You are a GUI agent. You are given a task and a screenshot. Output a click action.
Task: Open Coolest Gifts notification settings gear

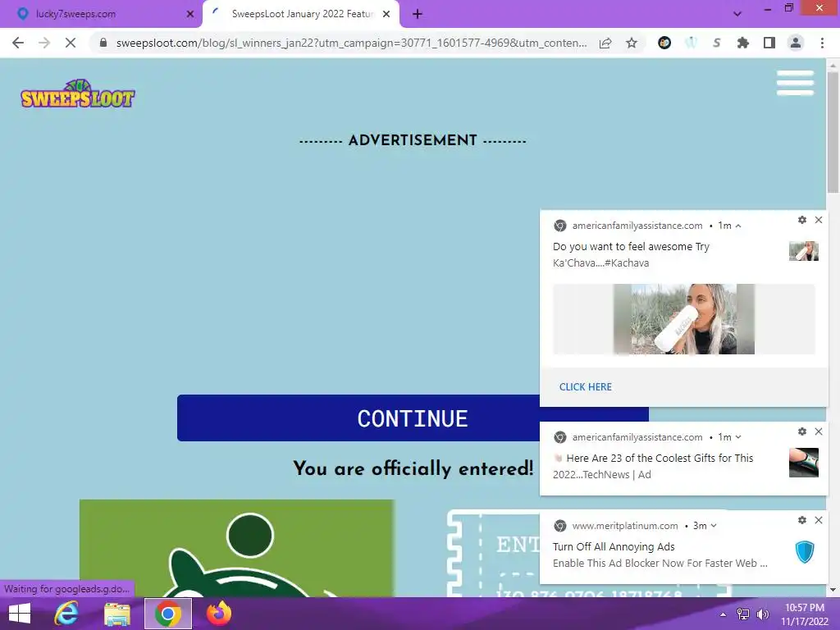click(x=802, y=431)
